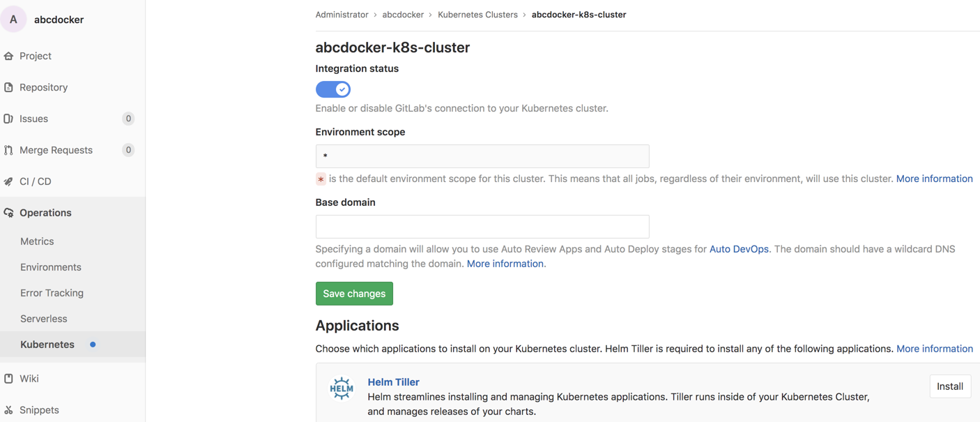Screen dimensions: 980x422
Task: Open Error Tracking page
Action: pos(52,293)
